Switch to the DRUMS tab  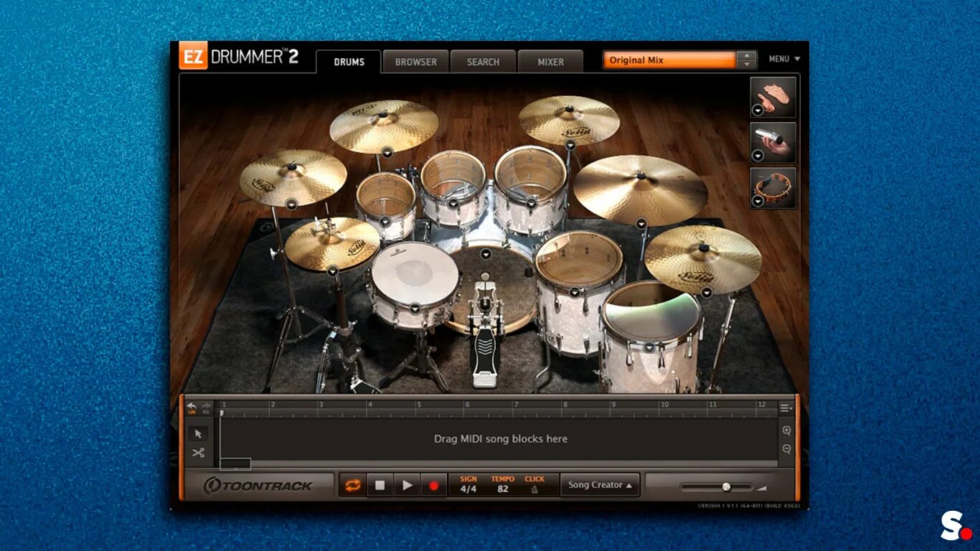tap(349, 62)
